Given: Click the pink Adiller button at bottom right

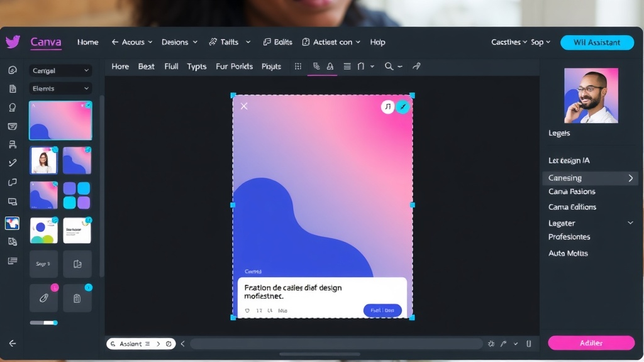Looking at the screenshot, I should pyautogui.click(x=591, y=343).
